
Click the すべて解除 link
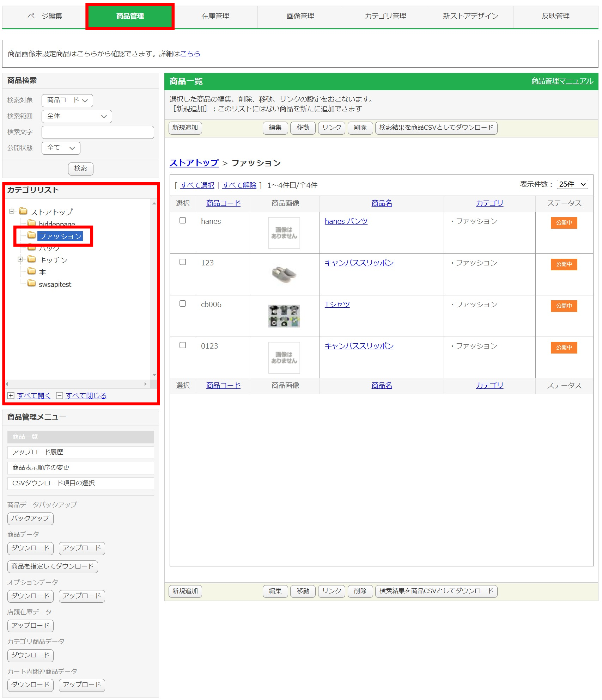[x=239, y=185]
